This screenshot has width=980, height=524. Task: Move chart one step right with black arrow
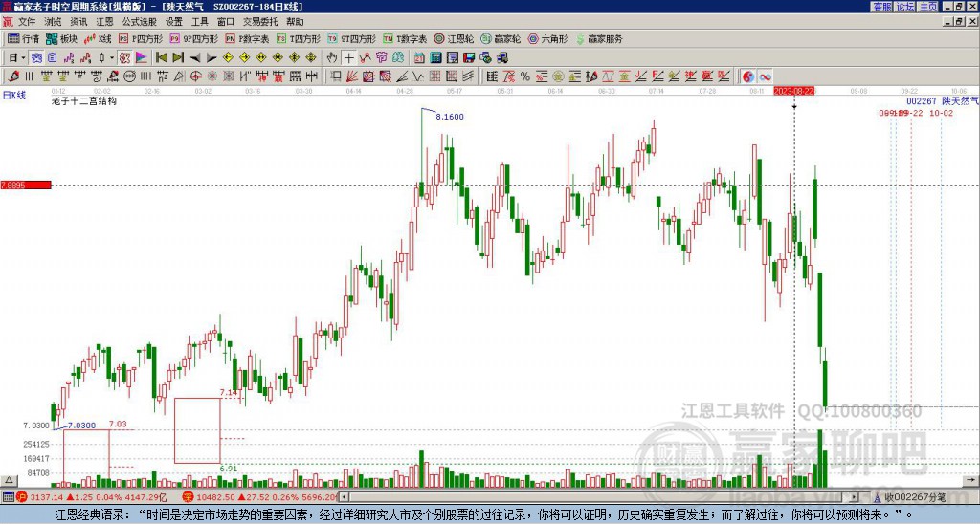coord(212,58)
